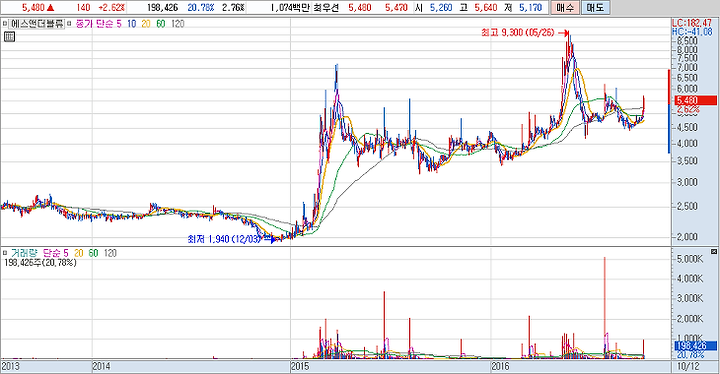
Task: Click the 10/12 date label
Action: [x=688, y=366]
